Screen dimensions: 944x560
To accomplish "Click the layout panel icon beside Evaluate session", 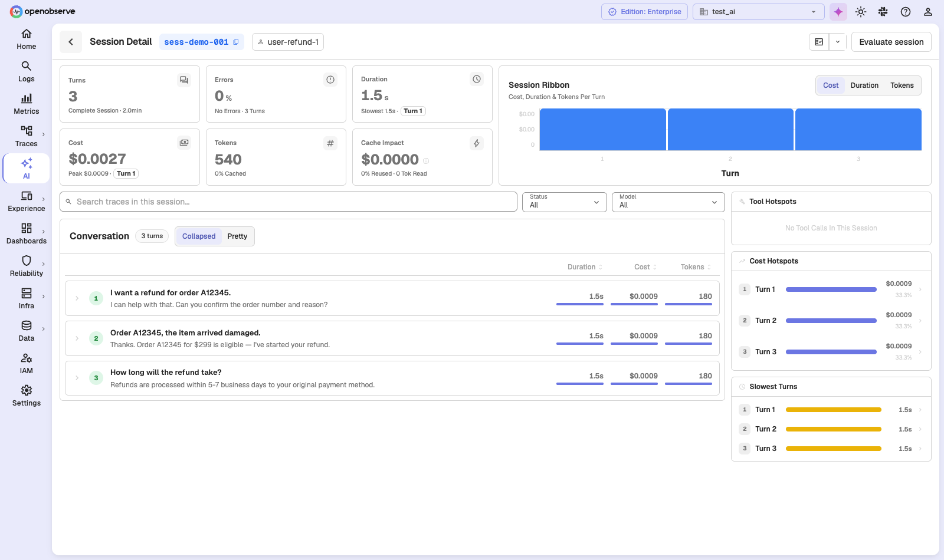I will (819, 42).
